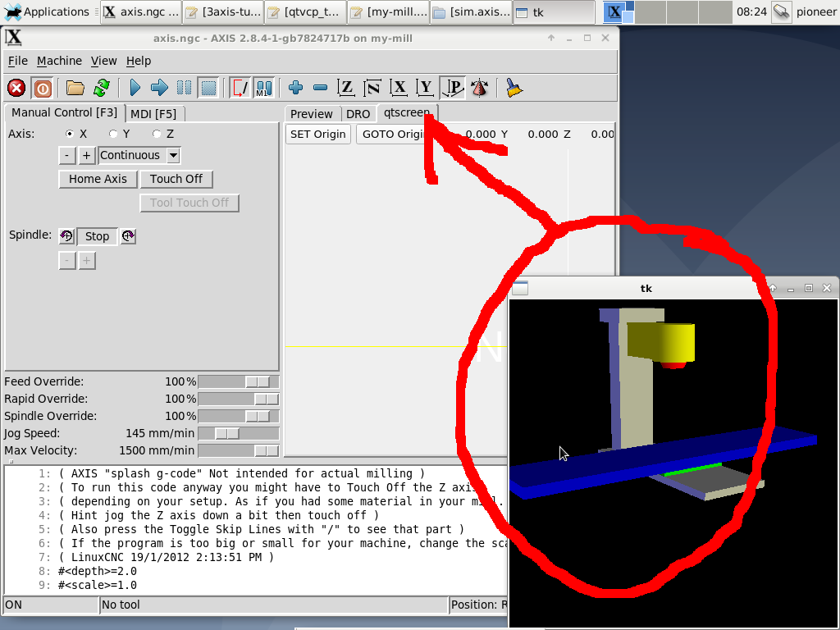Click the open G-code file folder icon
The width and height of the screenshot is (840, 630).
75,88
